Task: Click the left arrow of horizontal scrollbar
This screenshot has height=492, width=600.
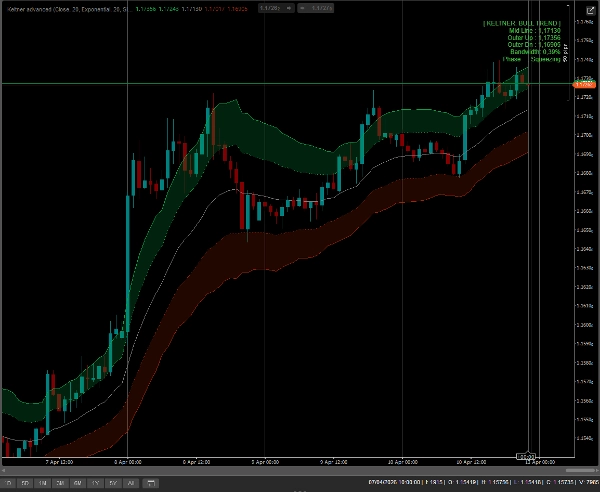Action: click(x=4, y=472)
